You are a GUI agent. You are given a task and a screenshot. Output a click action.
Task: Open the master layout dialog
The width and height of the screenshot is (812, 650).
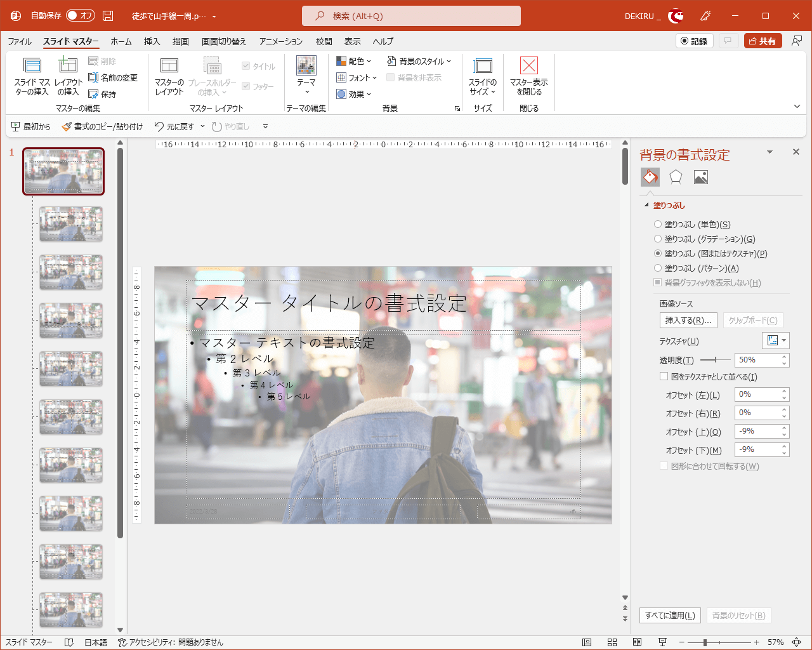169,77
